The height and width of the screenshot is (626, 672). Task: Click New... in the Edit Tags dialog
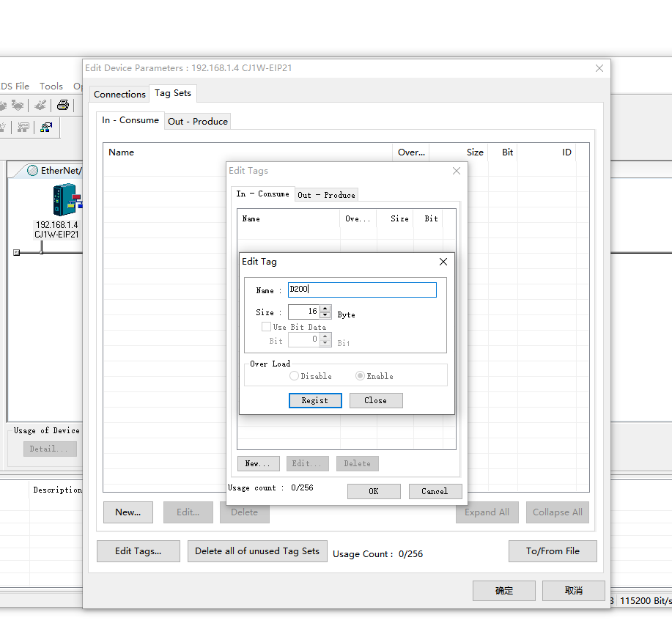(x=259, y=463)
